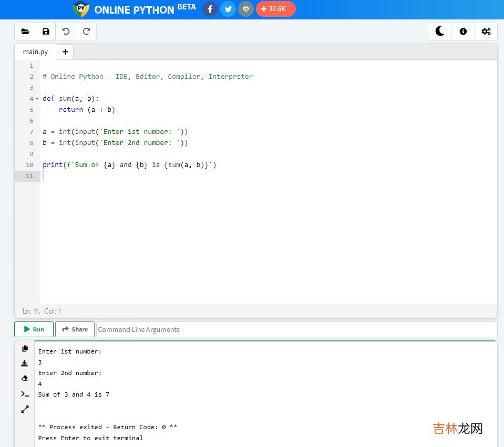Download the terminal output

click(25, 363)
